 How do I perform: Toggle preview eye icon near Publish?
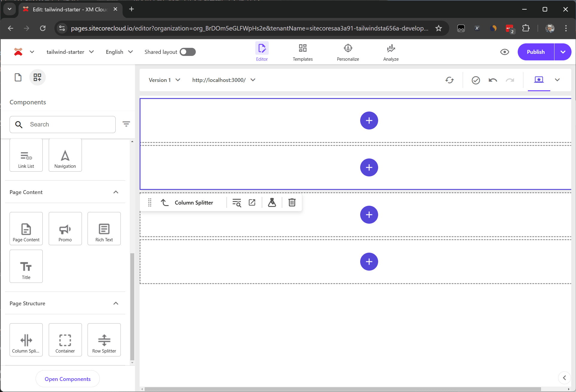point(505,52)
